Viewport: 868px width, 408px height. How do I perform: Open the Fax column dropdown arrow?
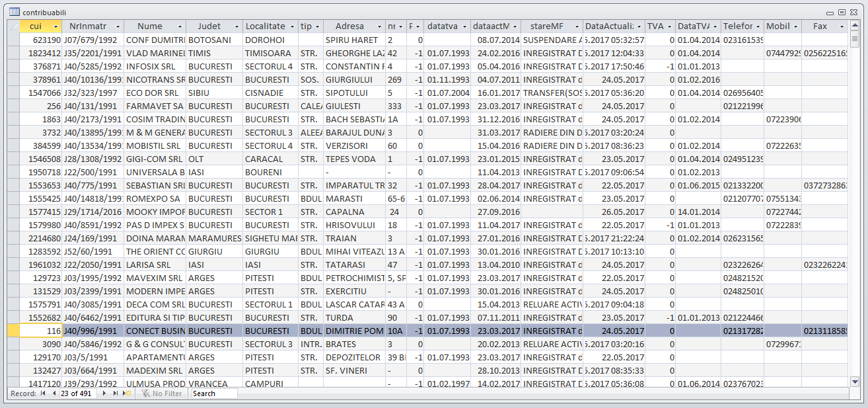pos(842,26)
